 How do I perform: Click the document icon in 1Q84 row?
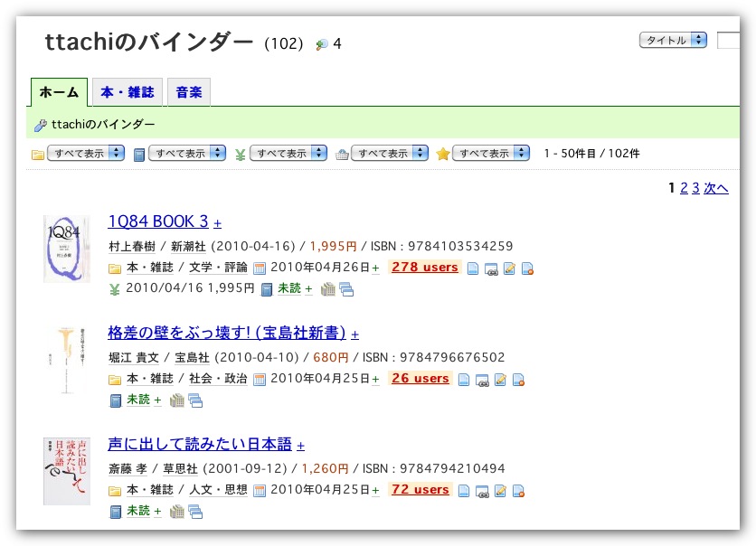click(473, 268)
